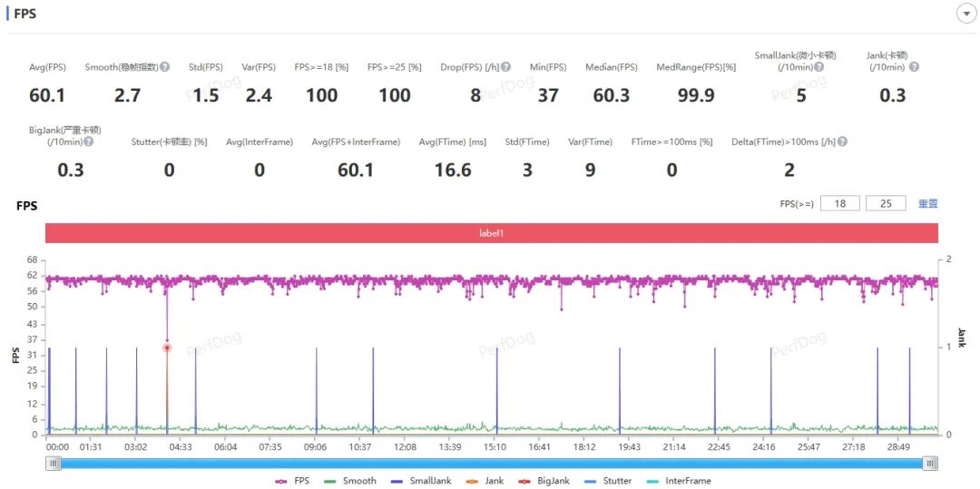
Task: Click the Var(FPS) value 2.4
Action: 258,95
